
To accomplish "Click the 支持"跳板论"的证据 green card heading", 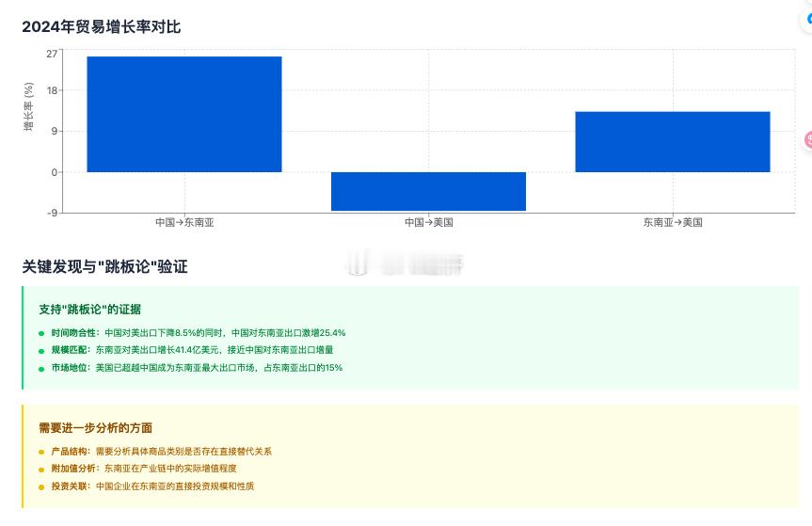I will [x=90, y=309].
